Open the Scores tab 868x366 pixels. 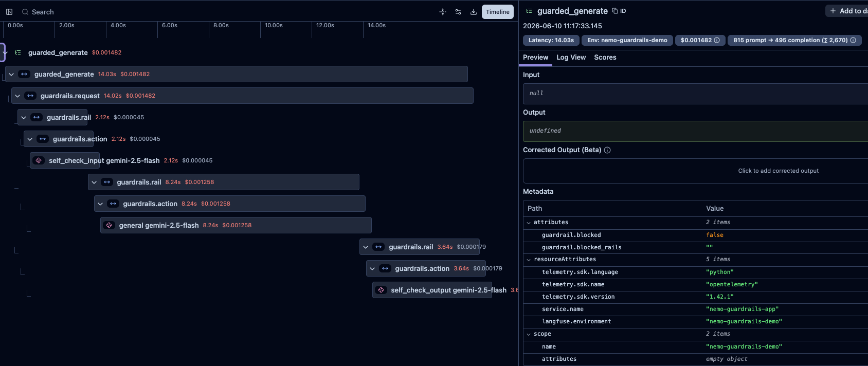[x=605, y=58]
